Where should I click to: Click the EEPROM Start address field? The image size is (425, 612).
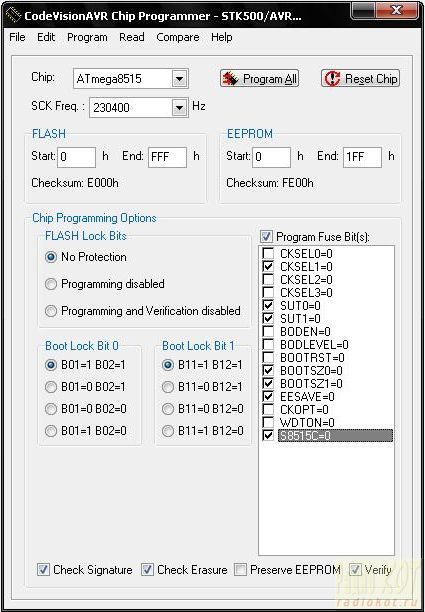[x=271, y=157]
